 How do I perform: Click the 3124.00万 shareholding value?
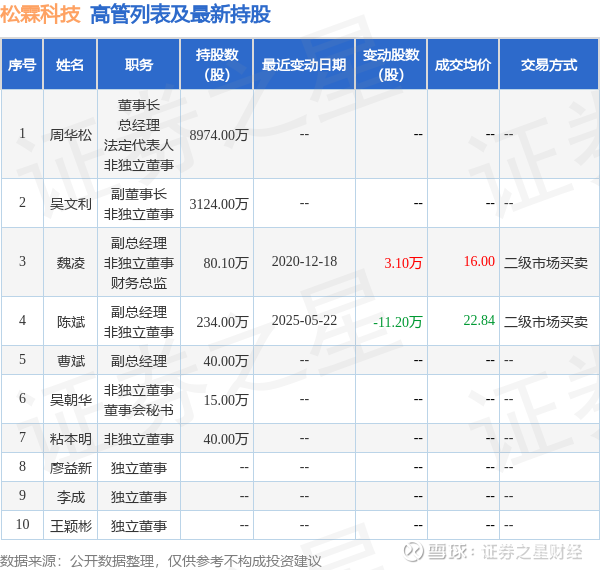click(219, 204)
